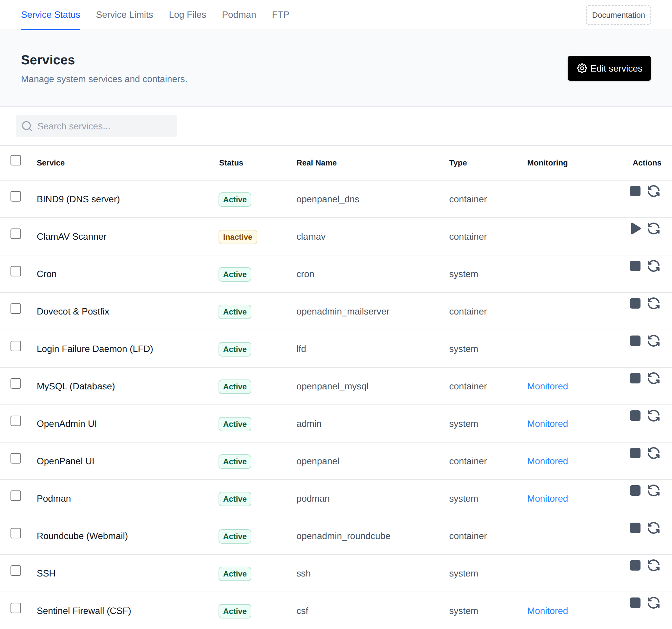672x629 pixels.
Task: Restart the MySQL (Database) service
Action: (x=653, y=379)
